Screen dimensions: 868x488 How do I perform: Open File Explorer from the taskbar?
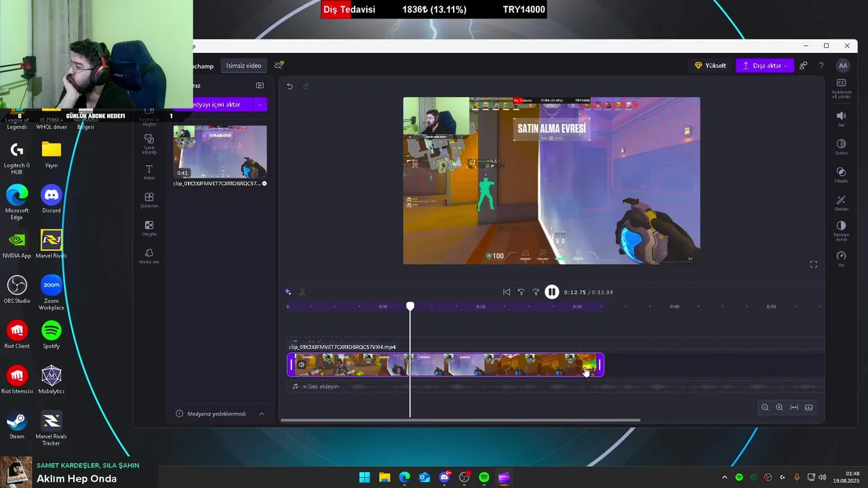pyautogui.click(x=384, y=477)
